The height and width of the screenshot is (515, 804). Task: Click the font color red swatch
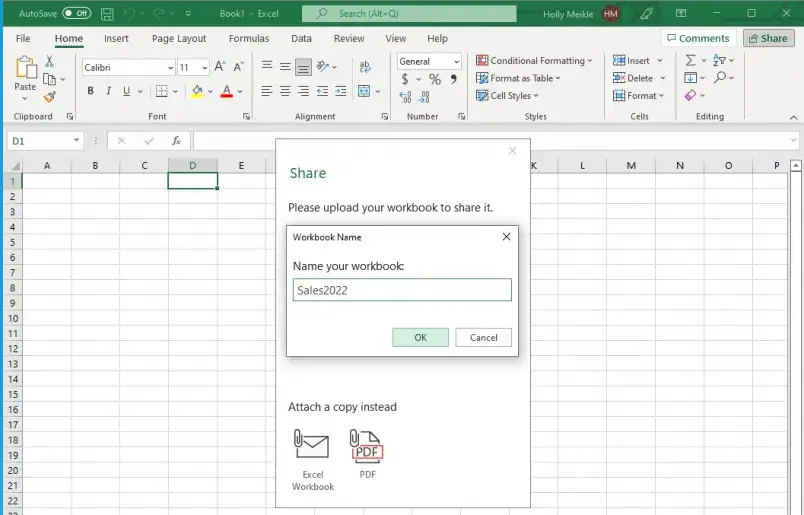point(226,91)
